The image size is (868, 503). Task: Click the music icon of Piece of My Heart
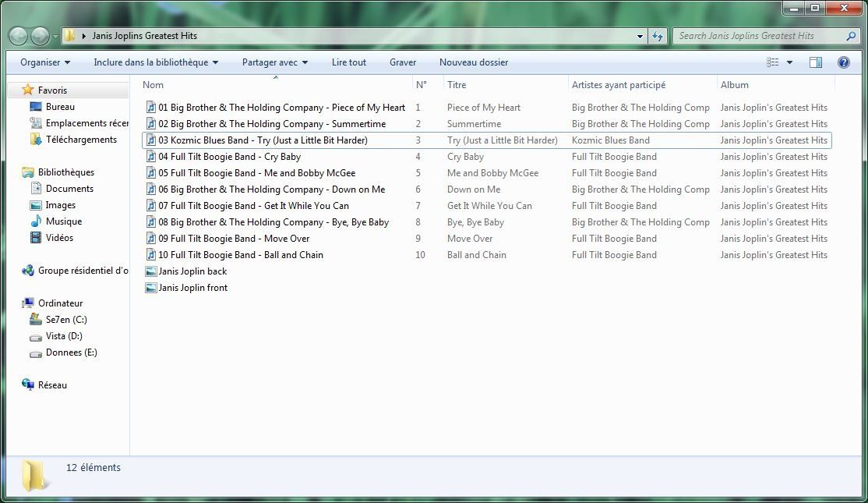tap(150, 108)
